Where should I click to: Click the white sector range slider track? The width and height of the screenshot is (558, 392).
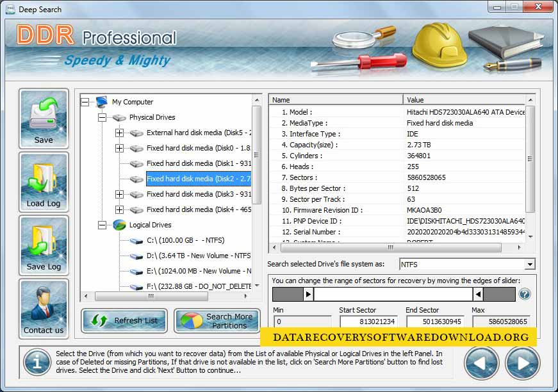click(x=393, y=294)
